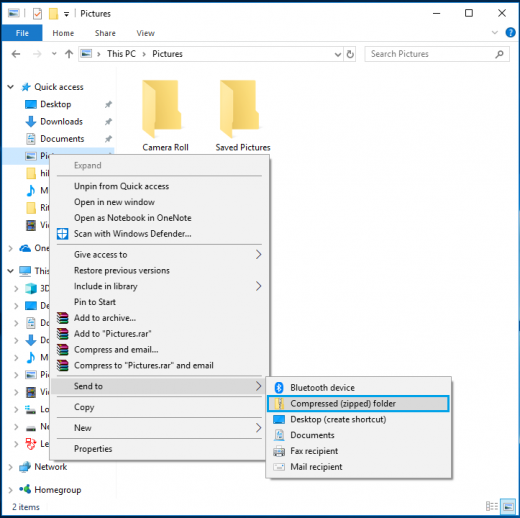Open the Send to submenu
Image resolution: width=520 pixels, height=518 pixels.
coord(159,386)
